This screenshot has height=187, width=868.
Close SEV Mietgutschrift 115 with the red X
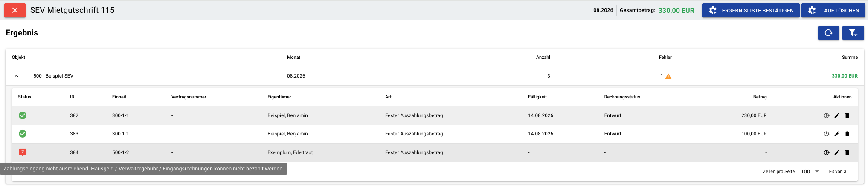[15, 10]
